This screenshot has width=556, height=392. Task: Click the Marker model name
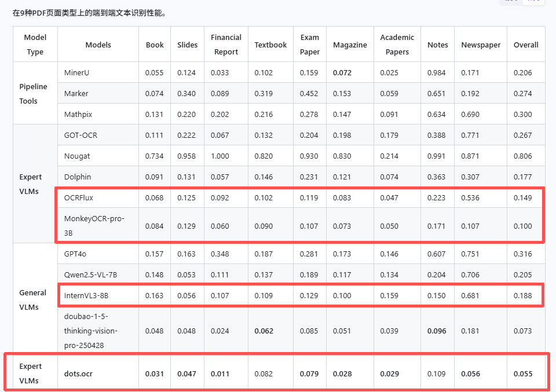(x=76, y=94)
